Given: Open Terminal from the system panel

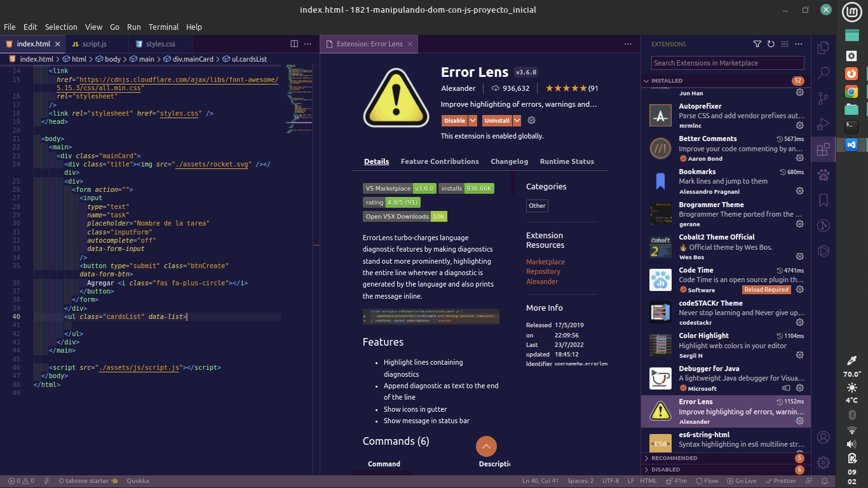Looking at the screenshot, I should [851, 127].
